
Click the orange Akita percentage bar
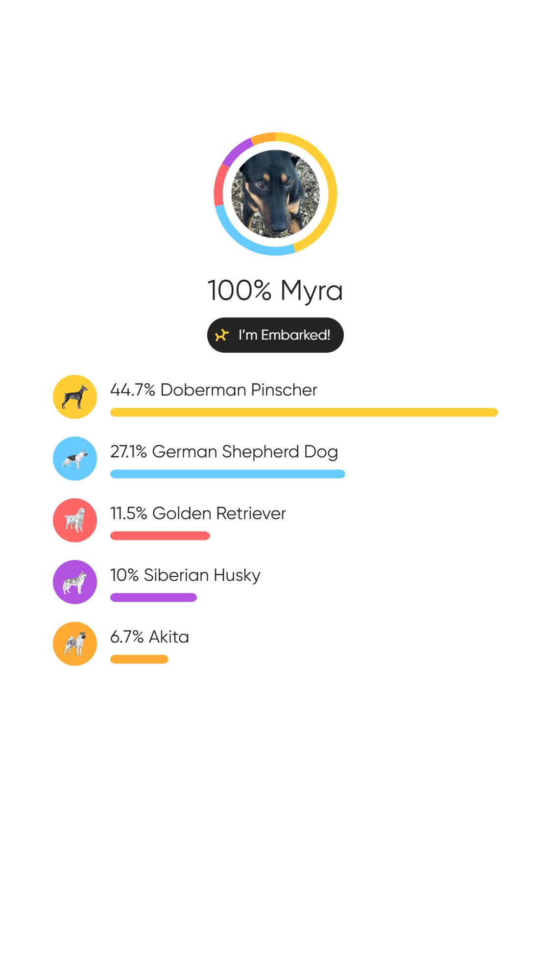point(139,659)
